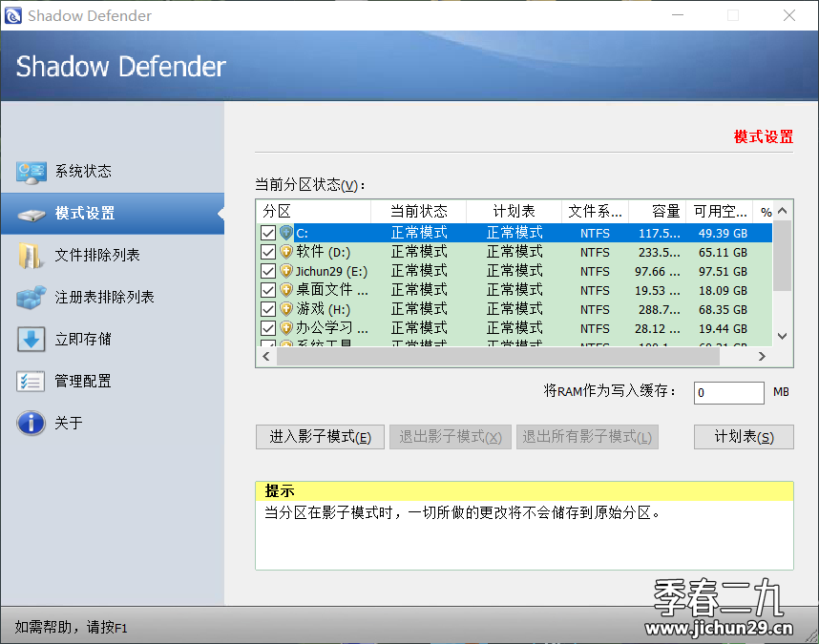The width and height of the screenshot is (819, 644).
Task: Click 退出所有影子模式(L) button
Action: point(587,437)
